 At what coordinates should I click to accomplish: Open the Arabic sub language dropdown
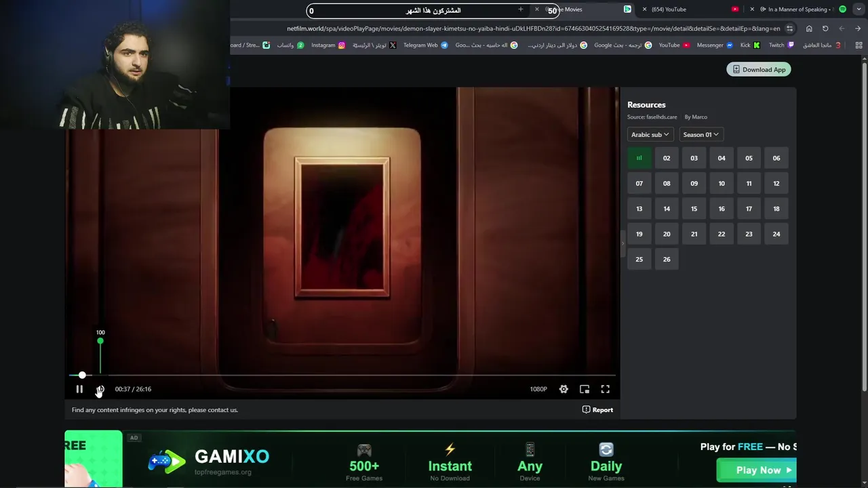pyautogui.click(x=650, y=134)
